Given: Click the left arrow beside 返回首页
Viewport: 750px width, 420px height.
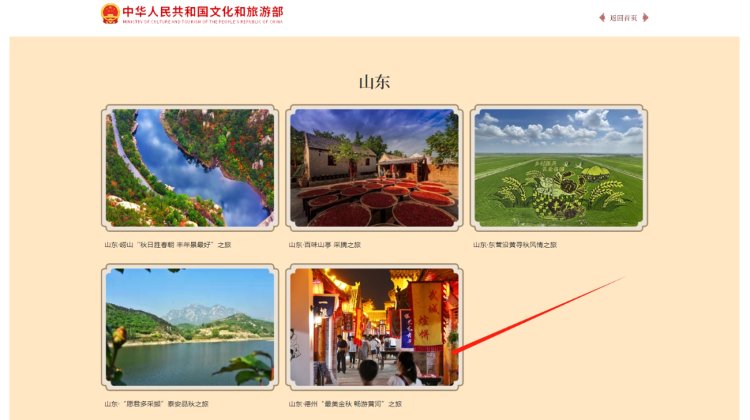Looking at the screenshot, I should coord(602,18).
